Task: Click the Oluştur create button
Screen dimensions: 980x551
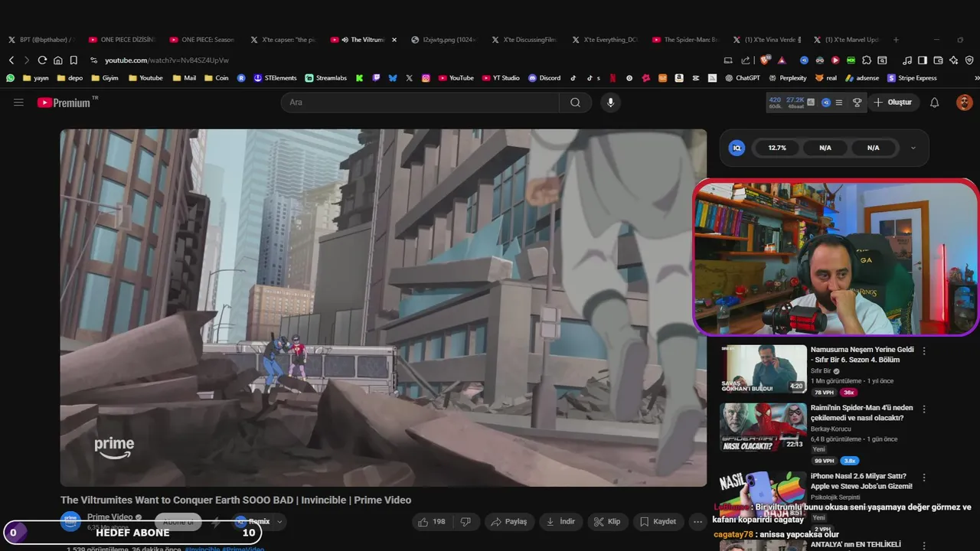Action: (893, 103)
